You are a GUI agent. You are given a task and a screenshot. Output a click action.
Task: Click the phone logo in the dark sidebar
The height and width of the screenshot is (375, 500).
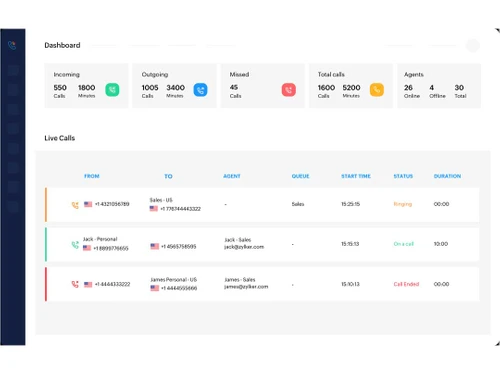click(12, 45)
